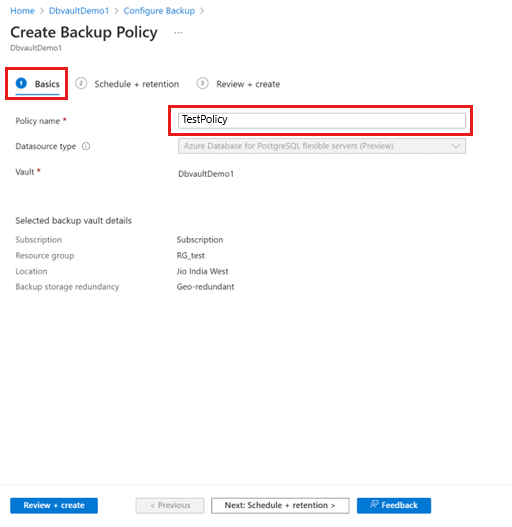Click the blue Review + create button
The image size is (512, 527).
54,505
